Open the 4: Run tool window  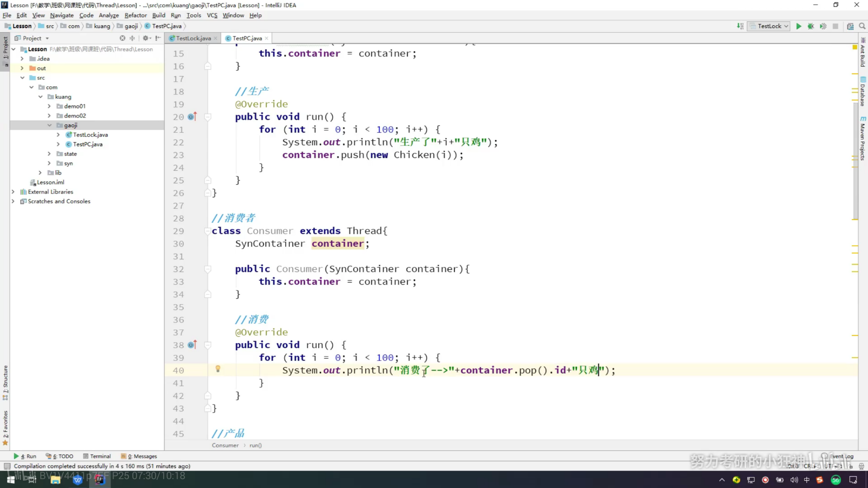pyautogui.click(x=25, y=456)
